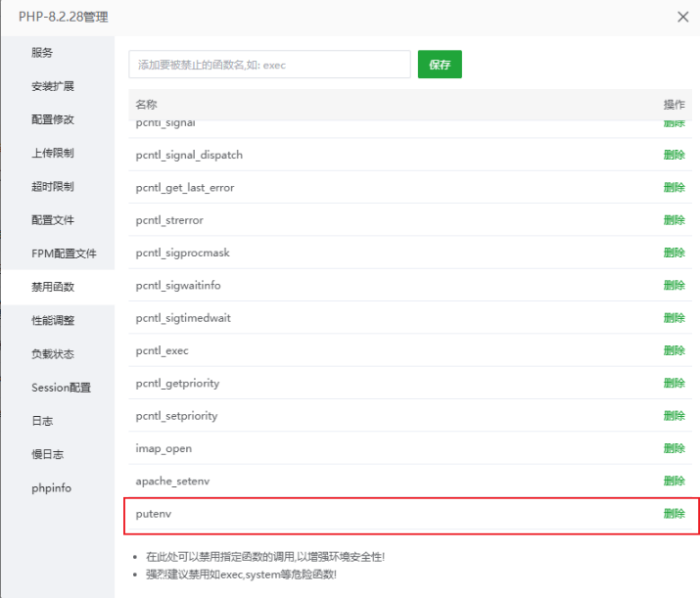
Task: Open 配置修改 sidebar item
Action: point(53,119)
